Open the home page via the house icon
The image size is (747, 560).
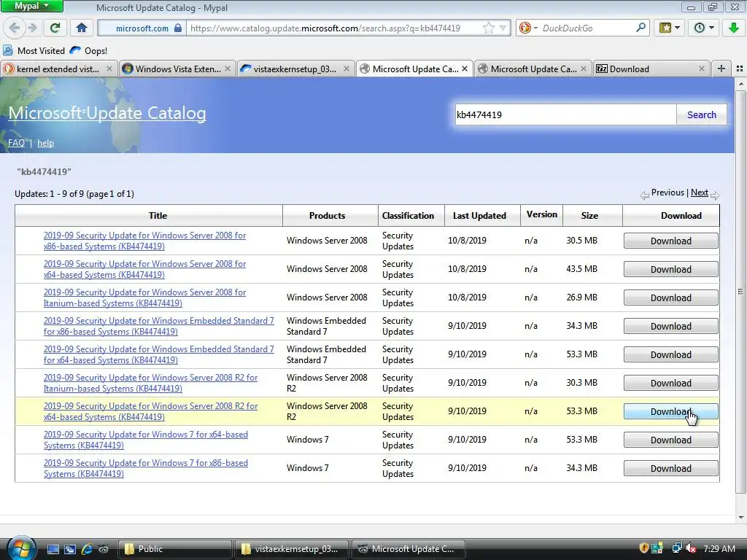[82, 28]
